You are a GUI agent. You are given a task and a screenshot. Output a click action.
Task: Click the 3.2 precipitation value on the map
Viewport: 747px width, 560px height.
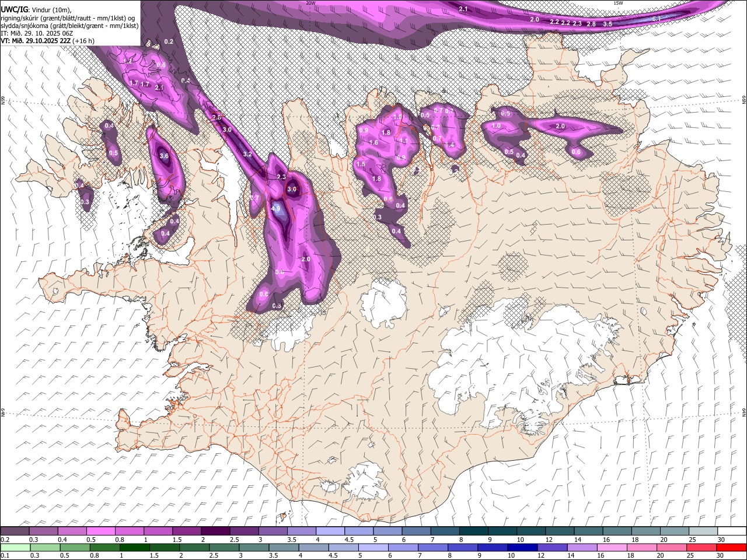point(247,154)
